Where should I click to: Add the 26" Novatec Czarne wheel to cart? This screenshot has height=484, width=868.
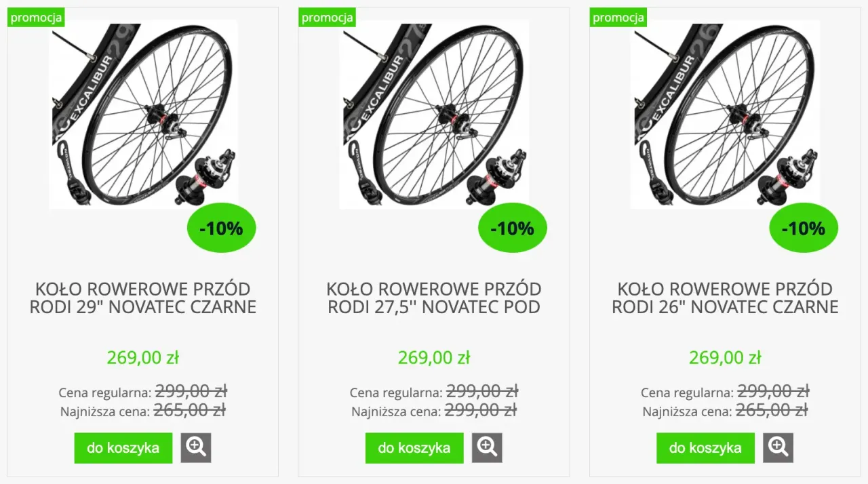705,447
